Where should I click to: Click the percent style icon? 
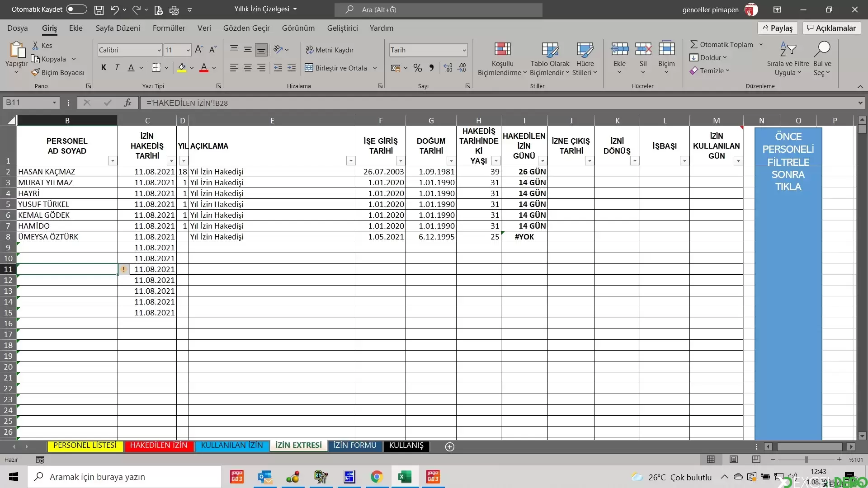point(418,68)
